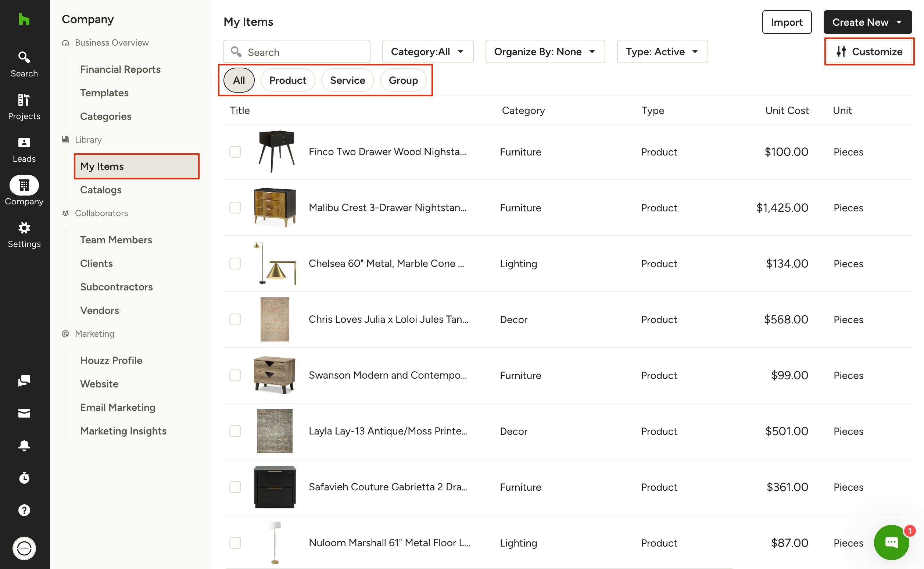This screenshot has width=924, height=569.
Task: Click the Customize button label
Action: coord(877,51)
